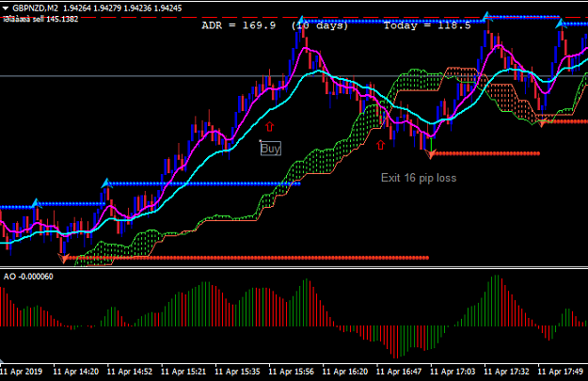Click the 'AO -0.000060' indicator label

point(28,277)
